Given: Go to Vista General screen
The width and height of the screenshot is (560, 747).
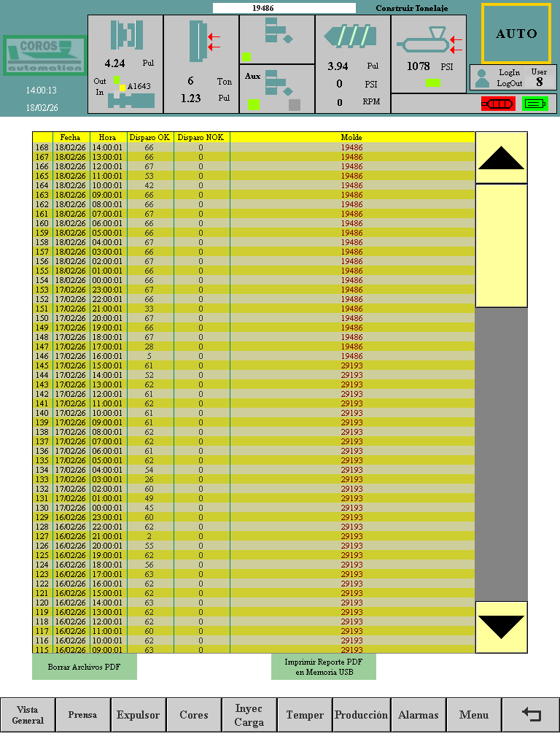Looking at the screenshot, I should coord(28,715).
